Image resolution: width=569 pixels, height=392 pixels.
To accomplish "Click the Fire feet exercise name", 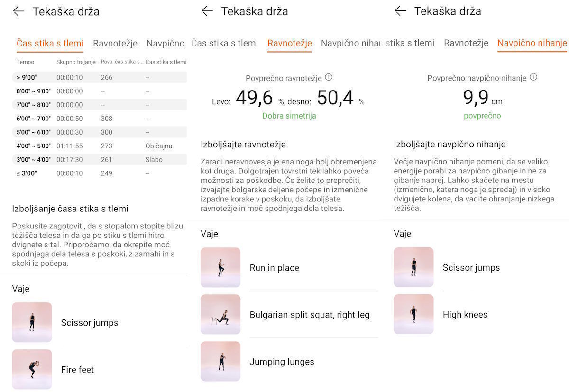I will click(77, 370).
